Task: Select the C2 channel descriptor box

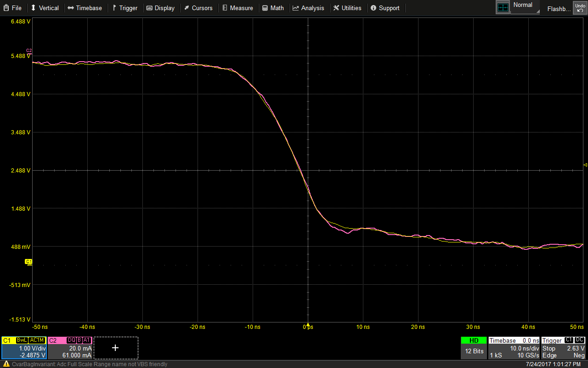Action: [70, 348]
